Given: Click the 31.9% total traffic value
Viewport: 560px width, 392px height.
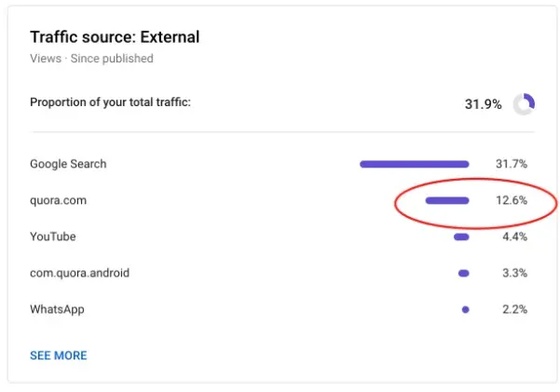Looking at the screenshot, I should pyautogui.click(x=483, y=103).
